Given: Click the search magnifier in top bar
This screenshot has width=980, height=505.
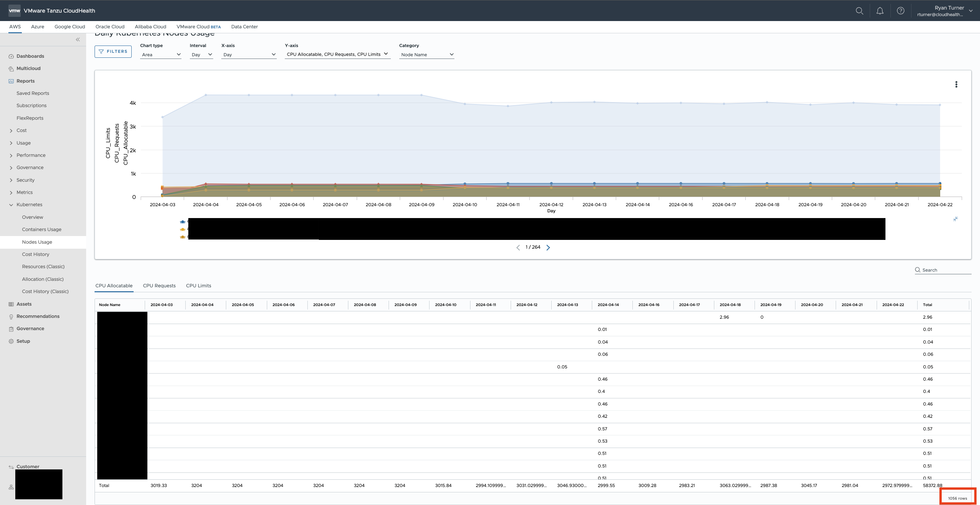Looking at the screenshot, I should click(x=859, y=11).
